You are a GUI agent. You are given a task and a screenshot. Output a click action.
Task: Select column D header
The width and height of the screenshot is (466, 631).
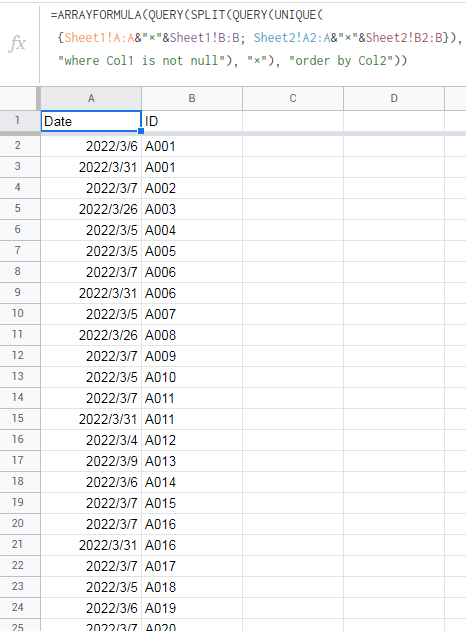tap(394, 98)
